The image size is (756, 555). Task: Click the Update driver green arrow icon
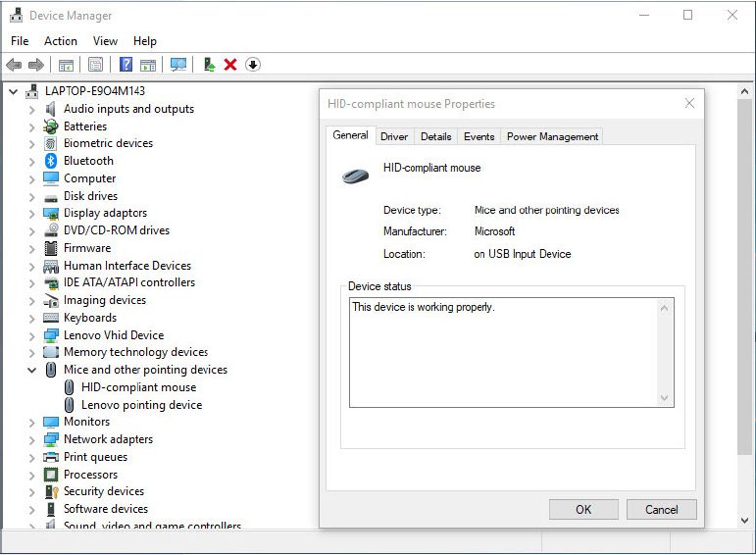209,65
